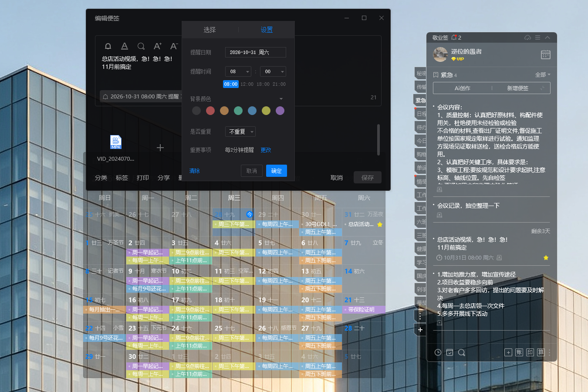Open the 印 print tool icon
Screen dimensions: 588x392
pos(530,352)
